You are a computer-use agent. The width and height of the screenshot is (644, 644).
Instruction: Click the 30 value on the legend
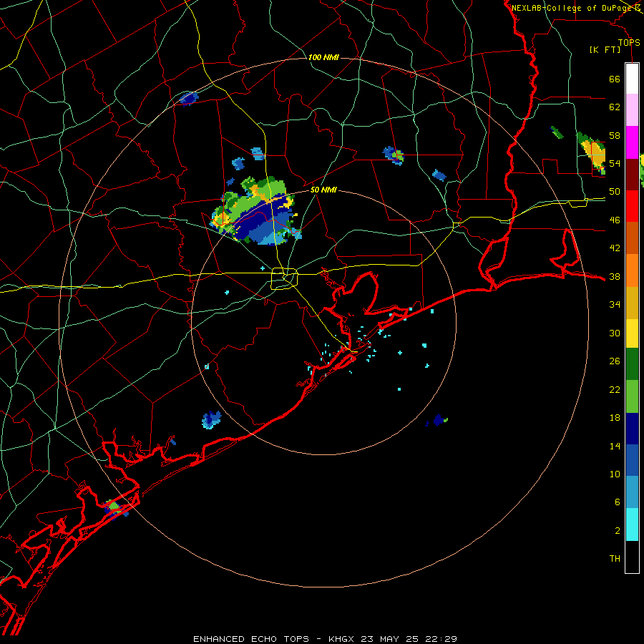[615, 333]
